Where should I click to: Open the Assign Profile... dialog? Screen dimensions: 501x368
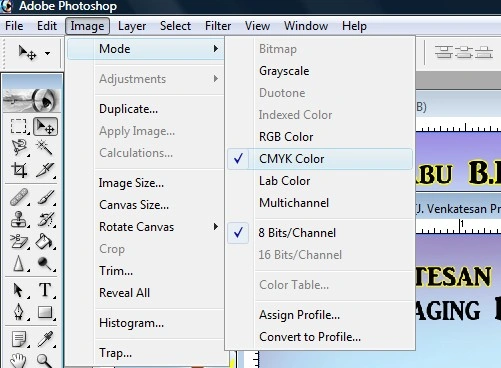[320, 315]
